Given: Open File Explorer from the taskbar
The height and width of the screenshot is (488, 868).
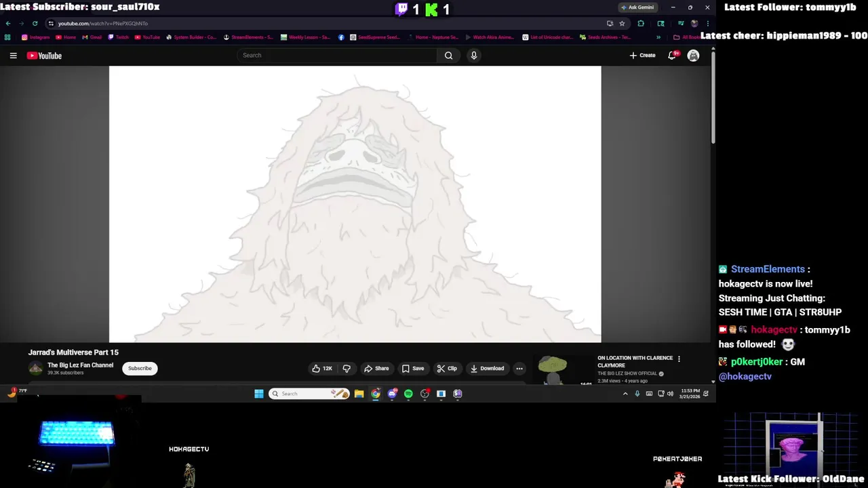Looking at the screenshot, I should coord(359,394).
